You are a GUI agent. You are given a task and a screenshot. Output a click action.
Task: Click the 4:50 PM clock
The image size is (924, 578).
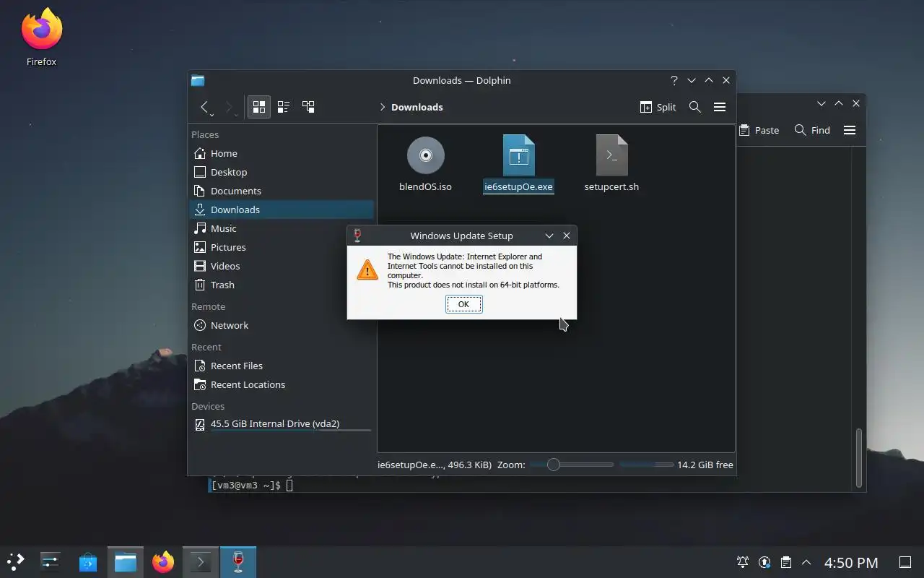tap(852, 562)
